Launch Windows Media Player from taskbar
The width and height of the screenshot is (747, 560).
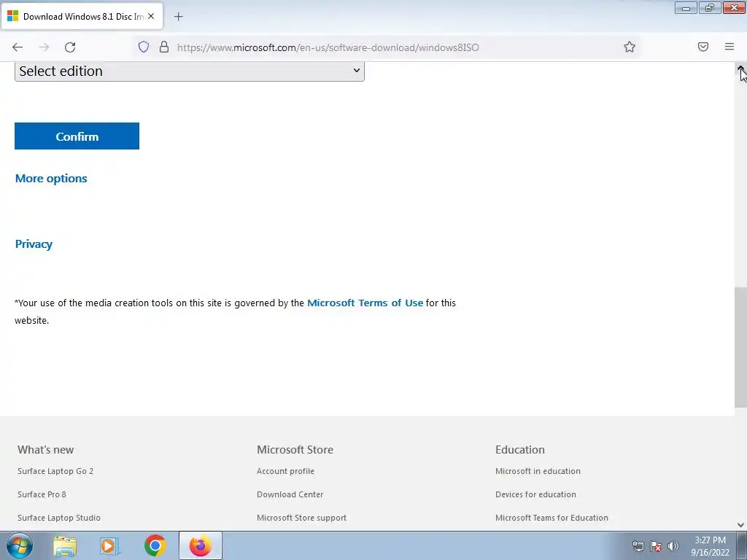pos(109,546)
